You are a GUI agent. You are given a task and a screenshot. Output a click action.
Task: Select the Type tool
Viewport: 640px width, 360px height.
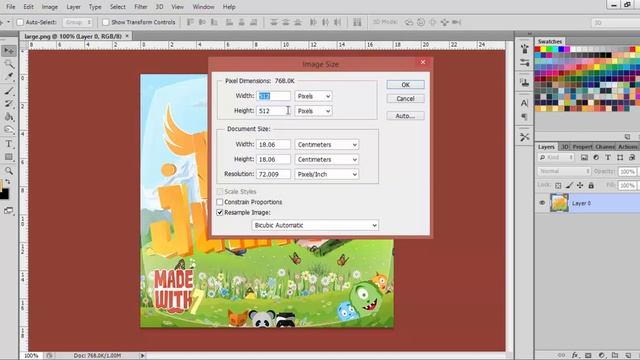coord(9,144)
